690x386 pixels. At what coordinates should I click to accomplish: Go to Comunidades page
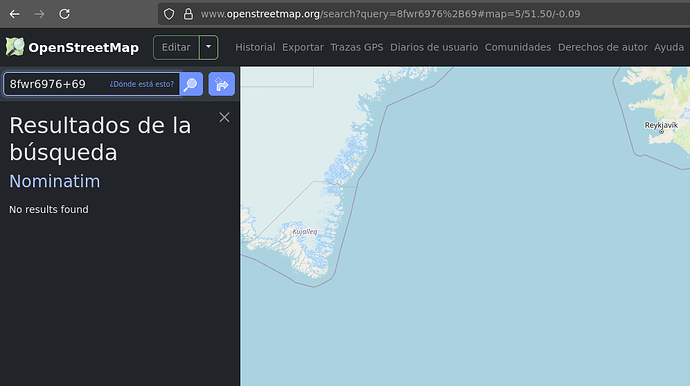click(x=518, y=47)
